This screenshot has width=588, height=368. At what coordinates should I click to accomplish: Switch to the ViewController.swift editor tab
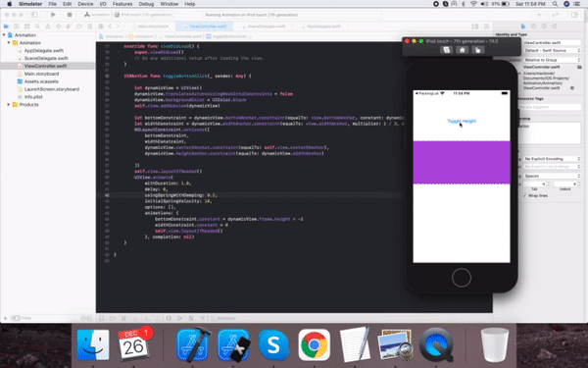click(x=205, y=26)
